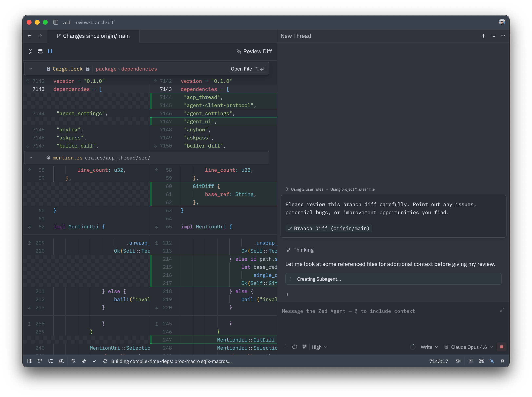Open project search magnifier icon
Image resolution: width=532 pixels, height=397 pixels.
click(74, 361)
